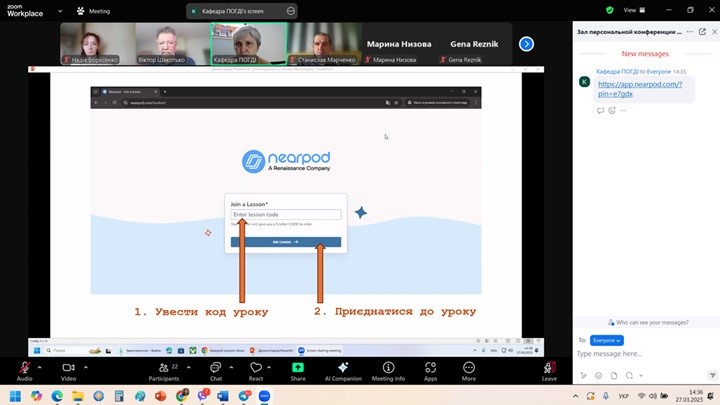Open the Zoom Workplace dropdown arrow
This screenshot has width=720, height=405.
point(60,11)
